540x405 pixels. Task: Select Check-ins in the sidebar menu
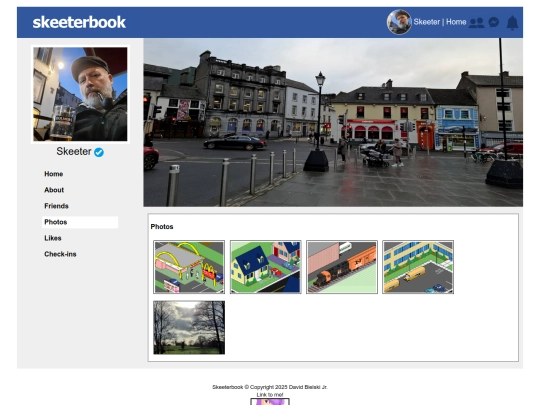(x=60, y=254)
